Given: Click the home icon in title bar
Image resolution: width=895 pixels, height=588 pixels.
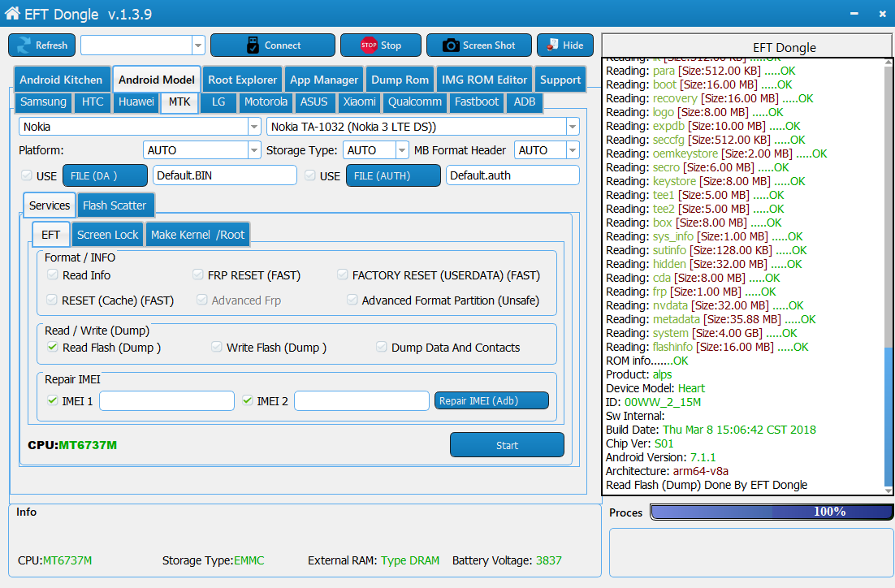Looking at the screenshot, I should coord(12,12).
